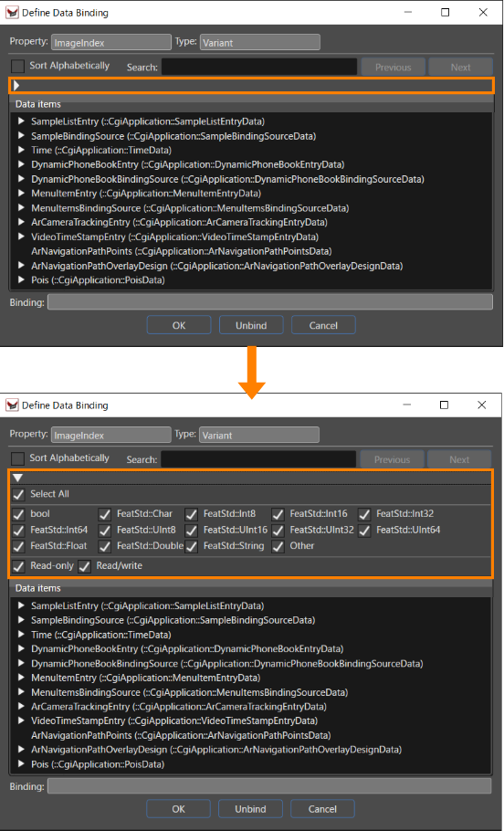The height and width of the screenshot is (831, 504).
Task: Expand SampleBindingSource in upper dialog tree
Action: coord(21,136)
